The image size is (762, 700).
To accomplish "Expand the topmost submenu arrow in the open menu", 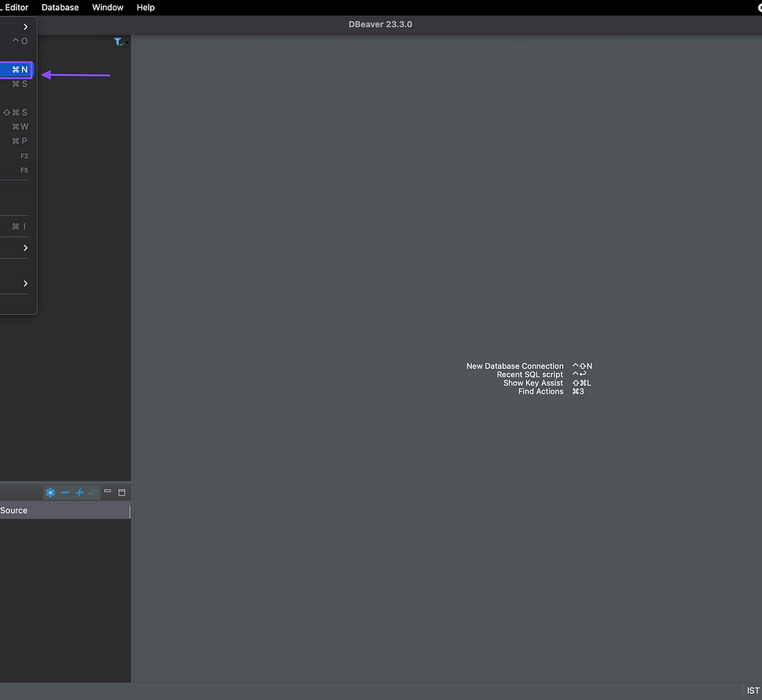I will 25,27.
